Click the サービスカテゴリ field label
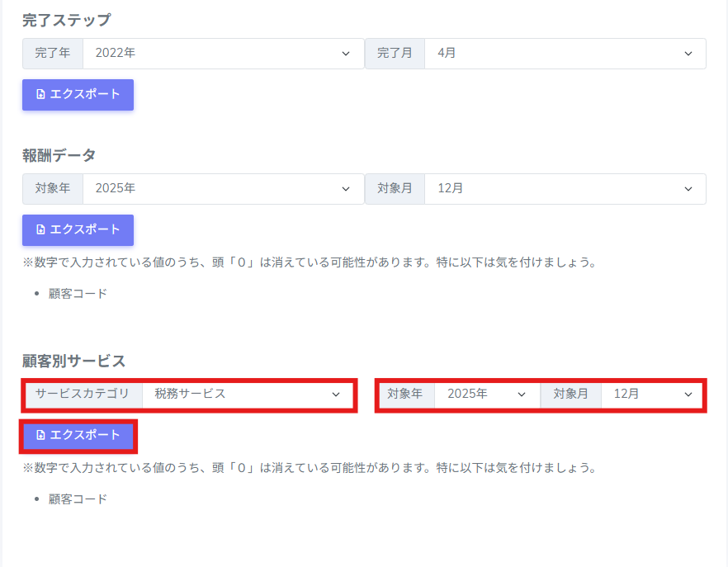Screen dimensions: 728x567 click(x=83, y=395)
